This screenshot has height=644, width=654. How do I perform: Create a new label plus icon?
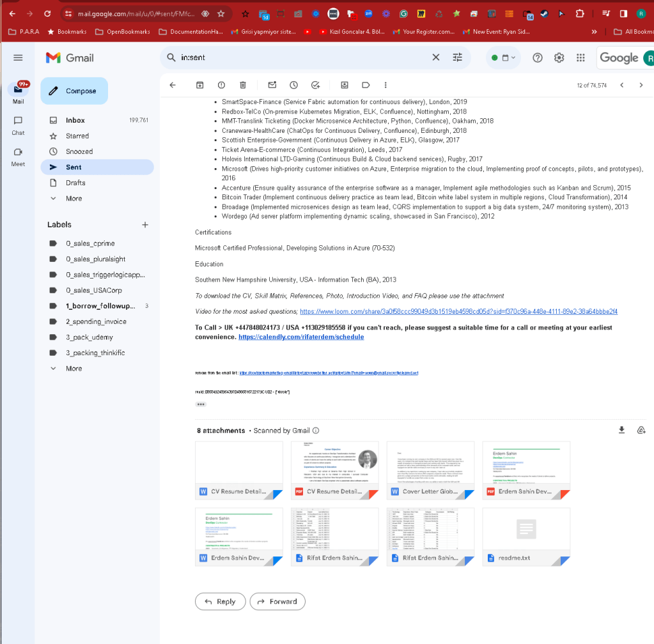(145, 225)
